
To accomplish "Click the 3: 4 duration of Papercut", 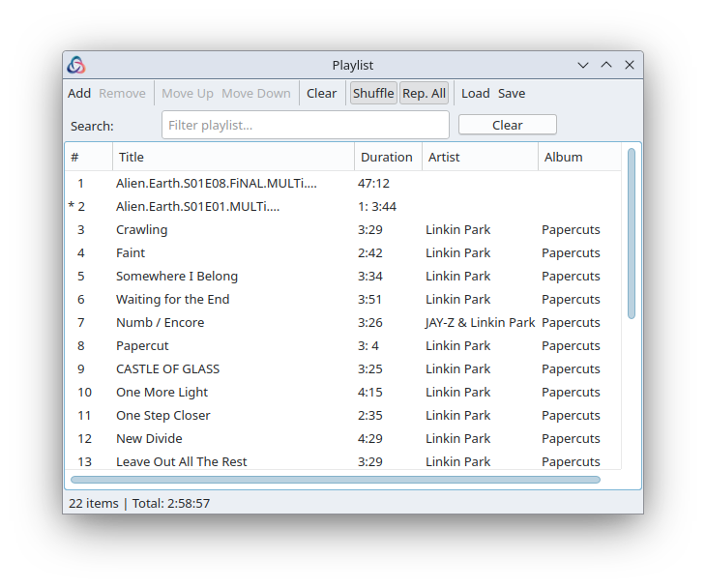I will pos(368,346).
